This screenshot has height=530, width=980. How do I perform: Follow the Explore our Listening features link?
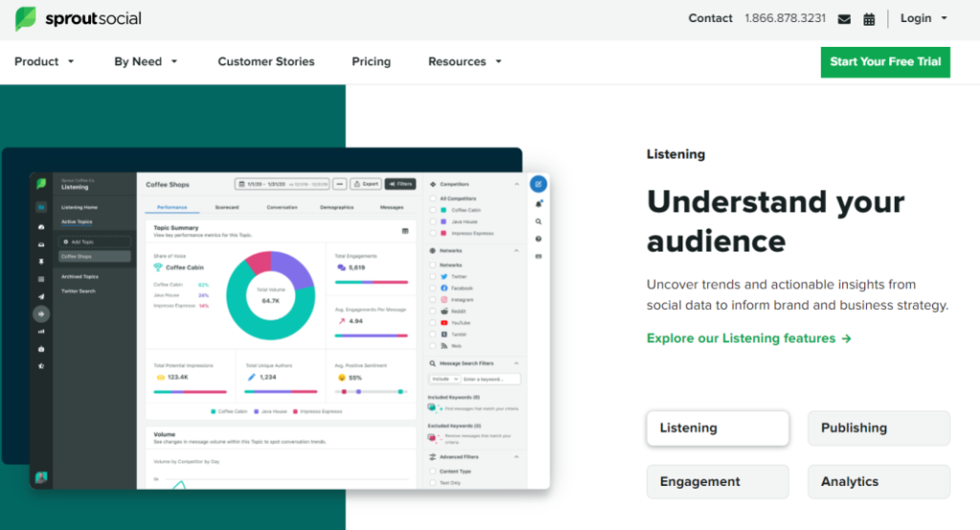pyautogui.click(x=748, y=339)
